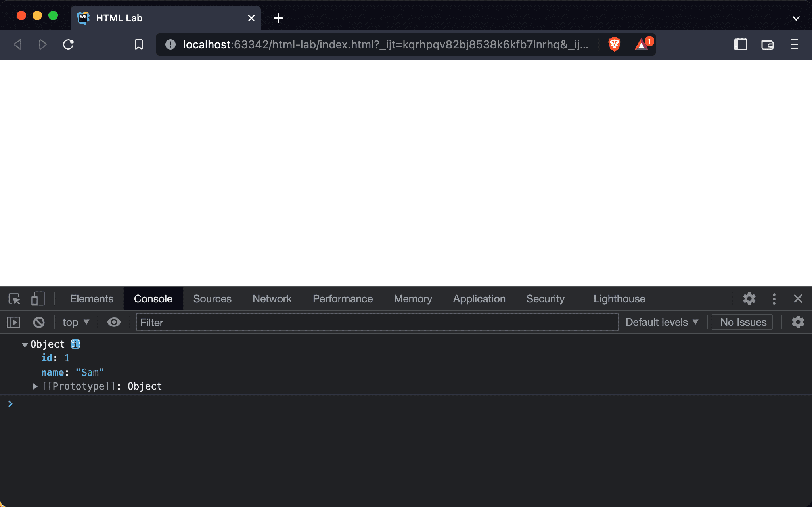Switch to the Network tab

pyautogui.click(x=272, y=299)
